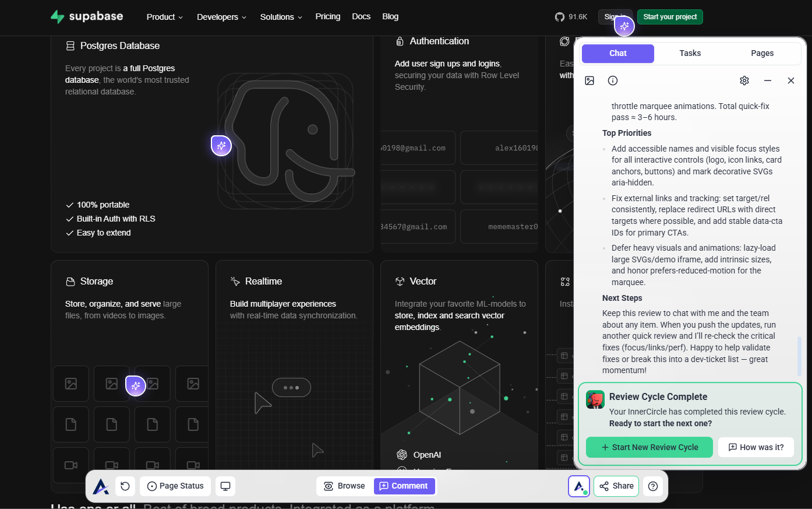
Task: Click the AI sparkle marker on Postgres elephant
Action: (x=221, y=146)
